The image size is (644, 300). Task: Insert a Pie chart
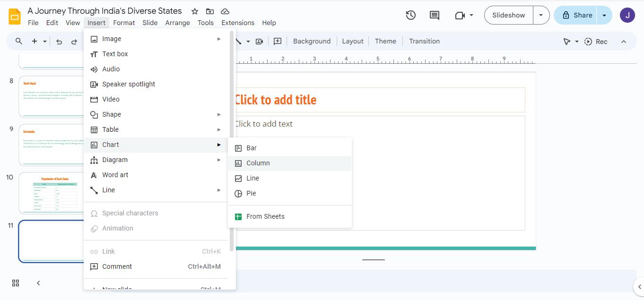click(x=251, y=193)
